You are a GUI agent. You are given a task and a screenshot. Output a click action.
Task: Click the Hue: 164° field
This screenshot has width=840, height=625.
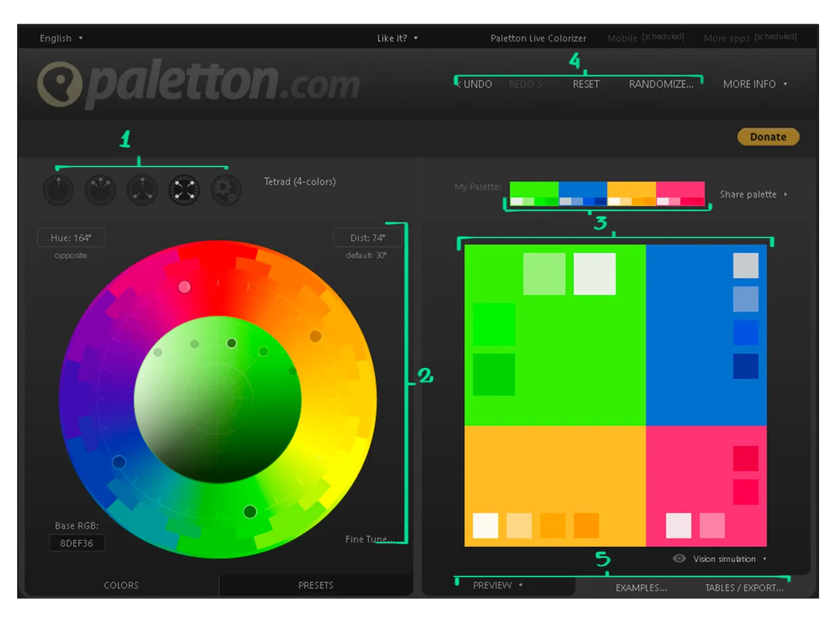tap(72, 237)
